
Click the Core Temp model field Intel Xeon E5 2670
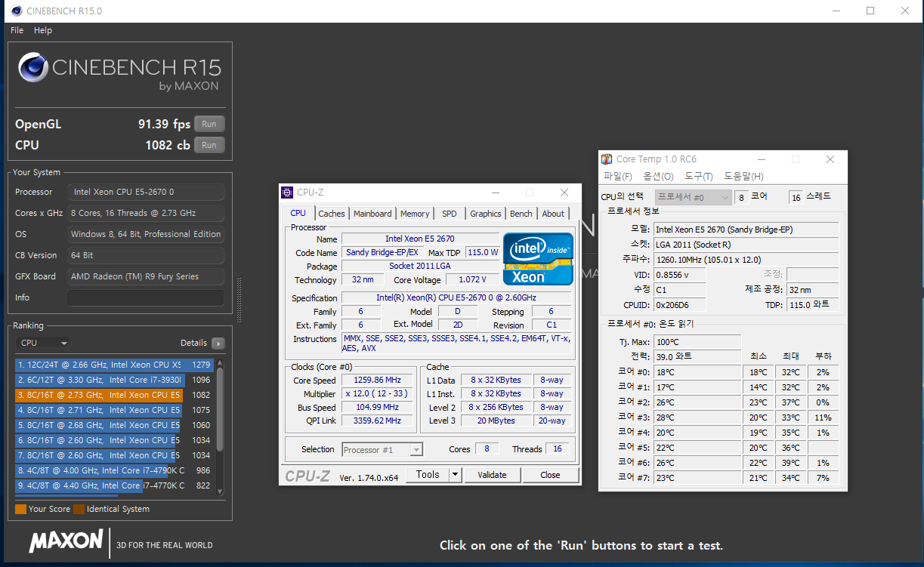click(746, 230)
